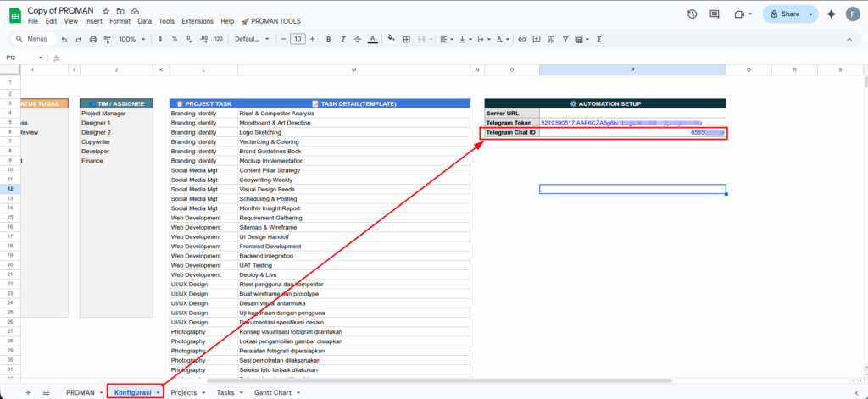868x399 pixels.
Task: Open the Borders tool
Action: coord(407,39)
